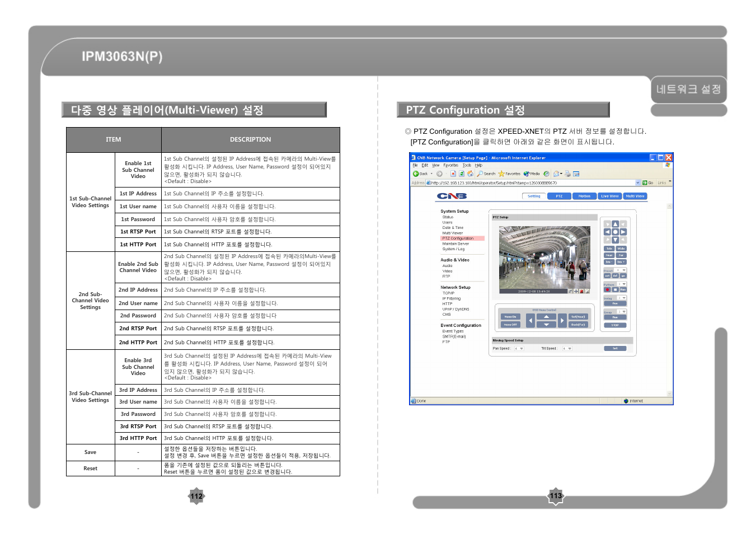Click the browser URL address field
756x534 pixels.
(x=530, y=183)
